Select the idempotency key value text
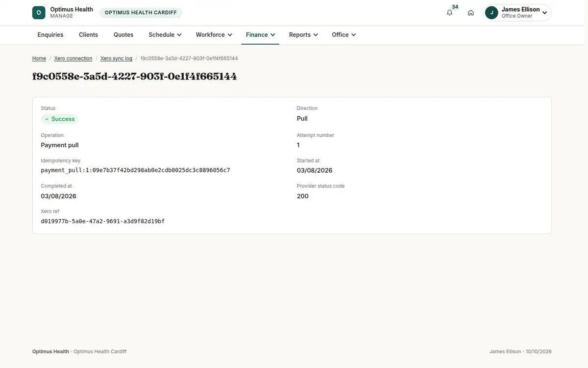Image resolution: width=588 pixels, height=368 pixels. [x=135, y=170]
